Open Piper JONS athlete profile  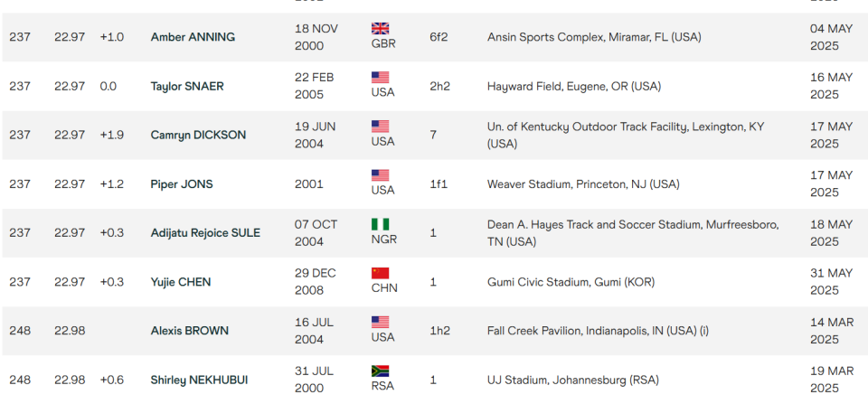point(182,184)
